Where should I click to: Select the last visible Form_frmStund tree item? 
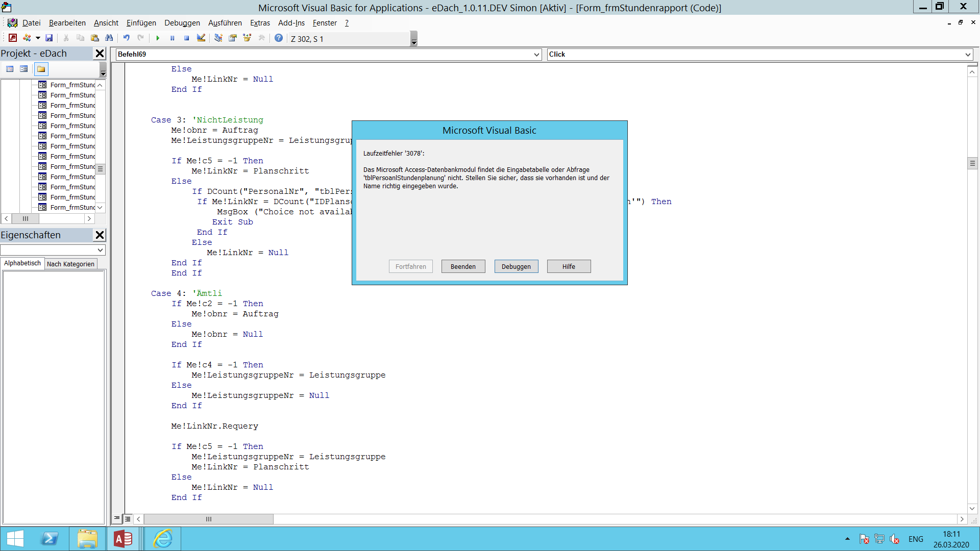pos(72,207)
